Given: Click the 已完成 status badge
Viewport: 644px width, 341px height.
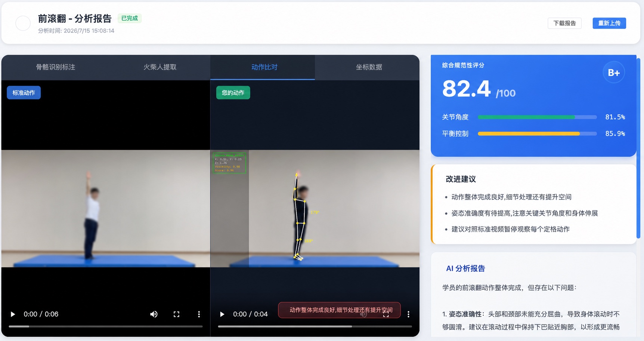Looking at the screenshot, I should point(130,18).
